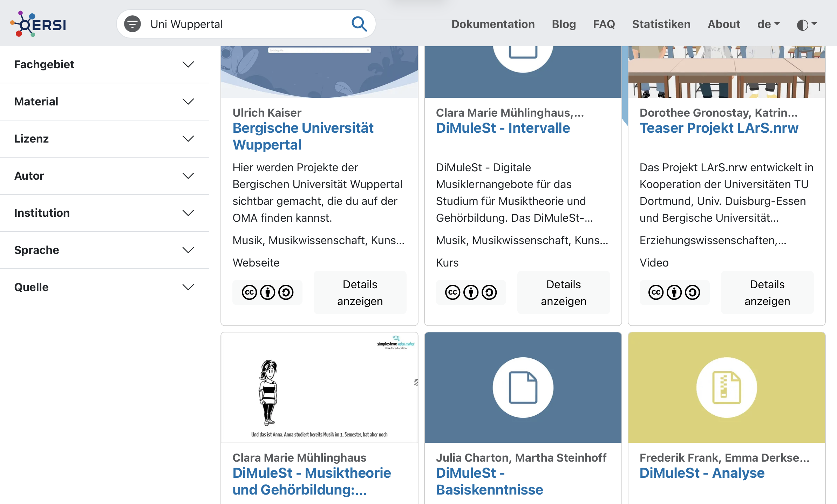Image resolution: width=837 pixels, height=504 pixels.
Task: Click the Bergische Universität website thumbnail
Action: pyautogui.click(x=319, y=72)
